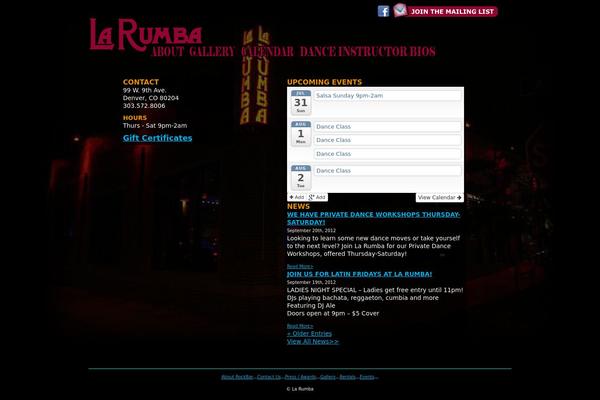Image resolution: width=600 pixels, height=400 pixels.
Task: Click the Contact heading
Action: click(x=141, y=82)
